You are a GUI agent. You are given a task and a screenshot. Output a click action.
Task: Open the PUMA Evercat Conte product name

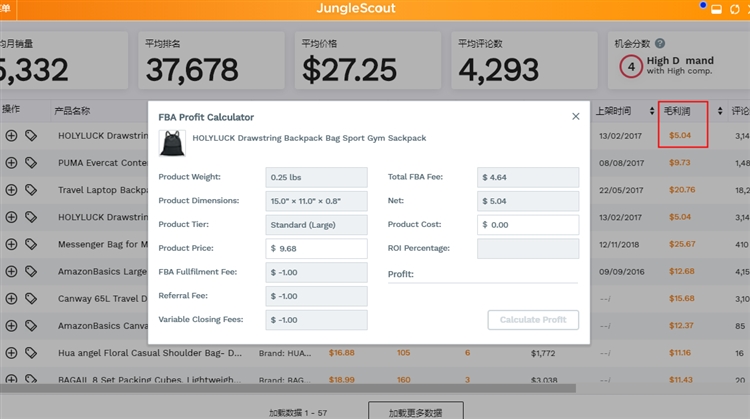103,163
